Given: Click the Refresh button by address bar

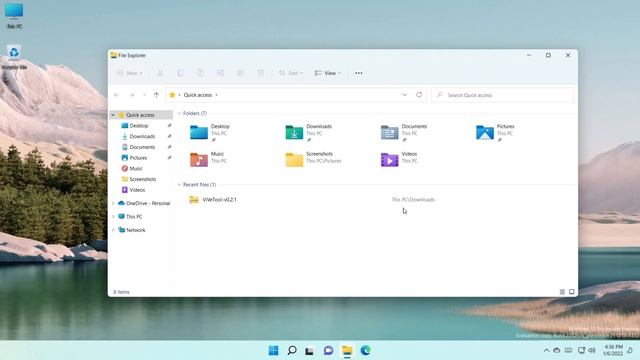Looking at the screenshot, I should click(x=419, y=95).
